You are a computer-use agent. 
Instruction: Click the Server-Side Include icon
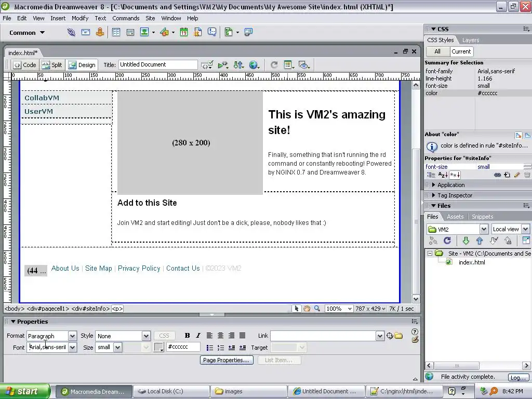(198, 32)
